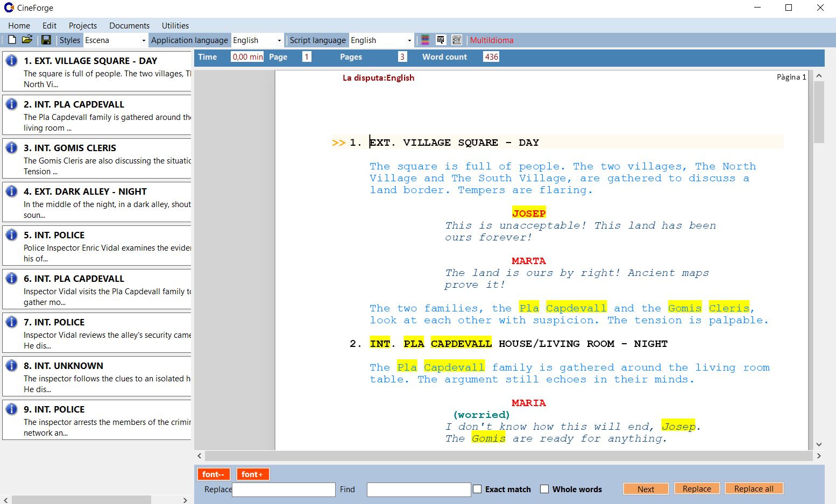This screenshot has height=504, width=836.
Task: Click the info icon for scene 9 INT. POLICE
Action: click(x=11, y=408)
